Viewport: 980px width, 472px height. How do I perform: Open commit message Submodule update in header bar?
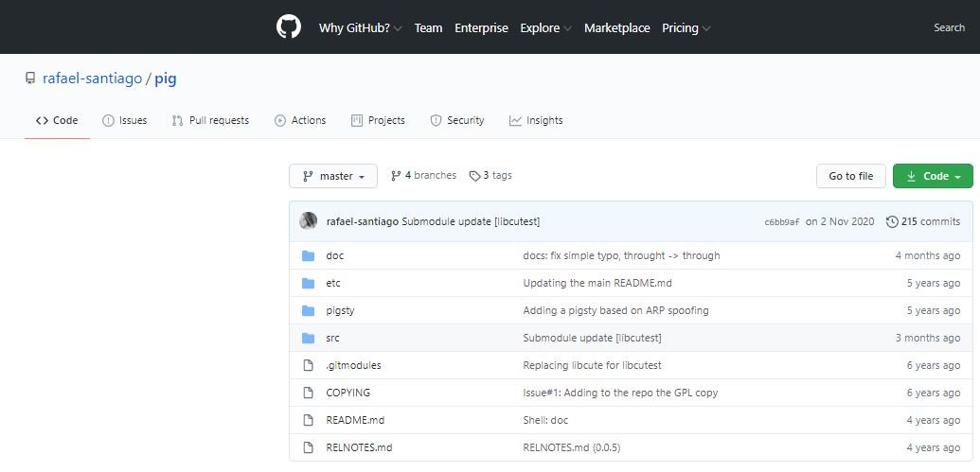pyautogui.click(x=471, y=221)
